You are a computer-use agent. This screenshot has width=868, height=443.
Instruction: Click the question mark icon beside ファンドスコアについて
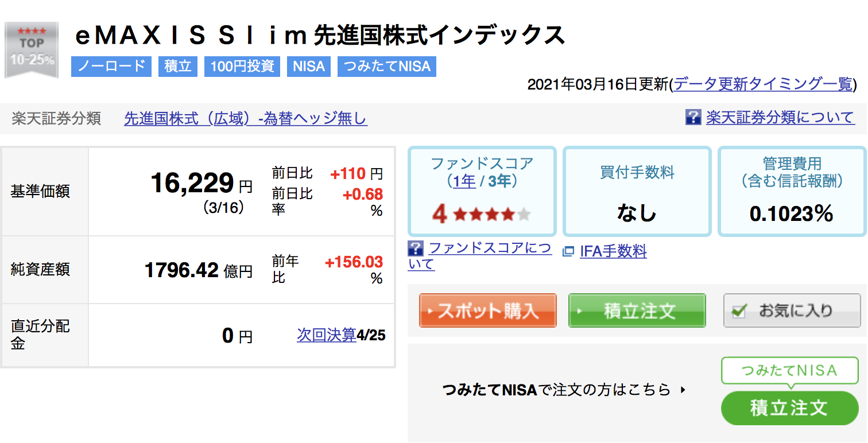415,248
